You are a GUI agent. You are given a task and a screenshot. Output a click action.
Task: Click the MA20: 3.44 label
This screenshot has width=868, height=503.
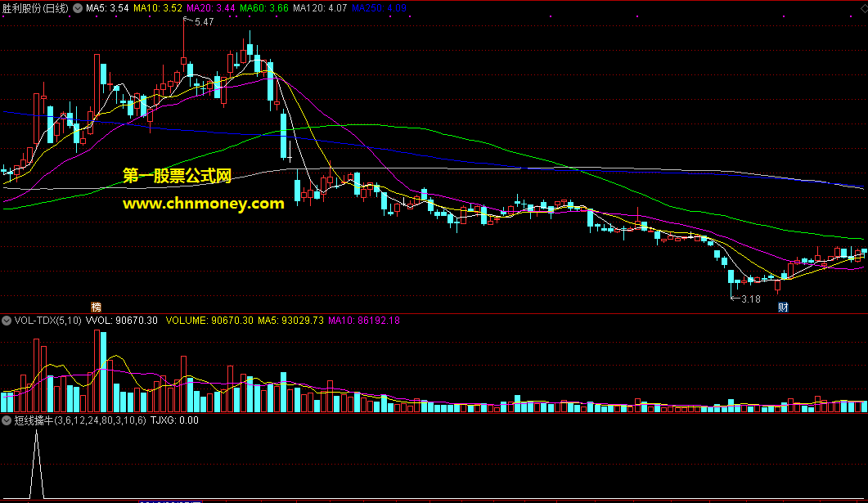pos(211,8)
